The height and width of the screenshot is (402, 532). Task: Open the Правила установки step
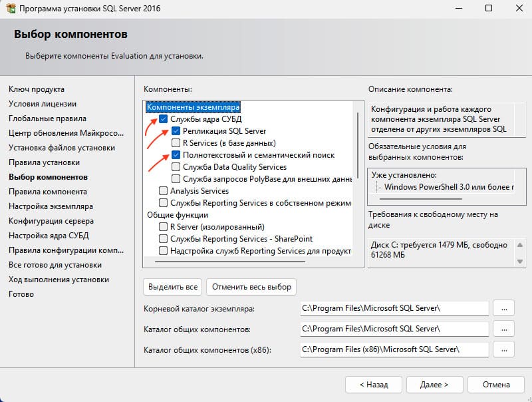click(44, 162)
